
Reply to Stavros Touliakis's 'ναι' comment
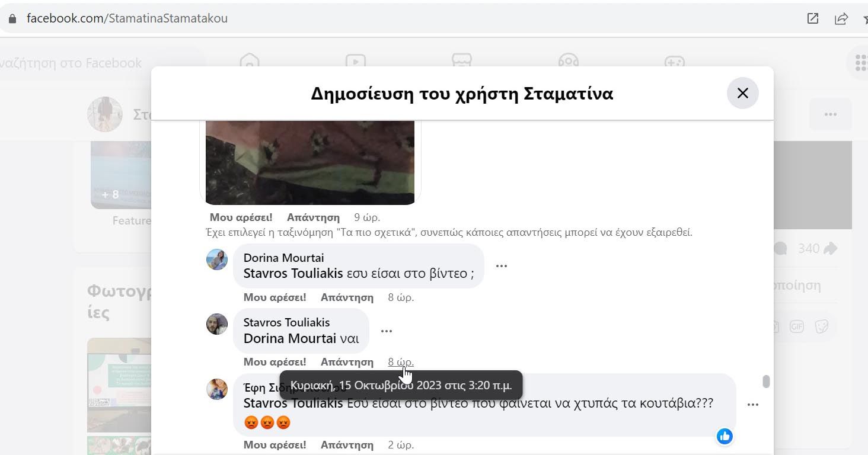[x=347, y=362]
